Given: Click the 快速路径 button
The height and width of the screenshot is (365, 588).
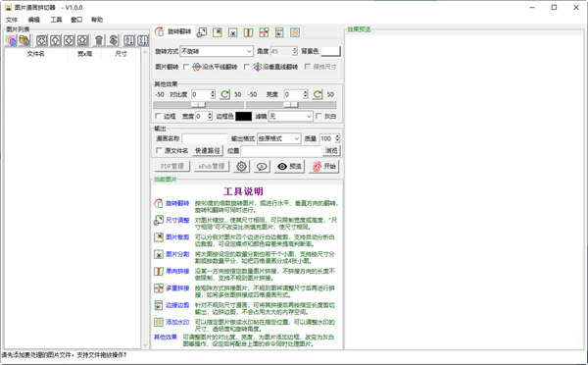Looking at the screenshot, I should coord(208,150).
